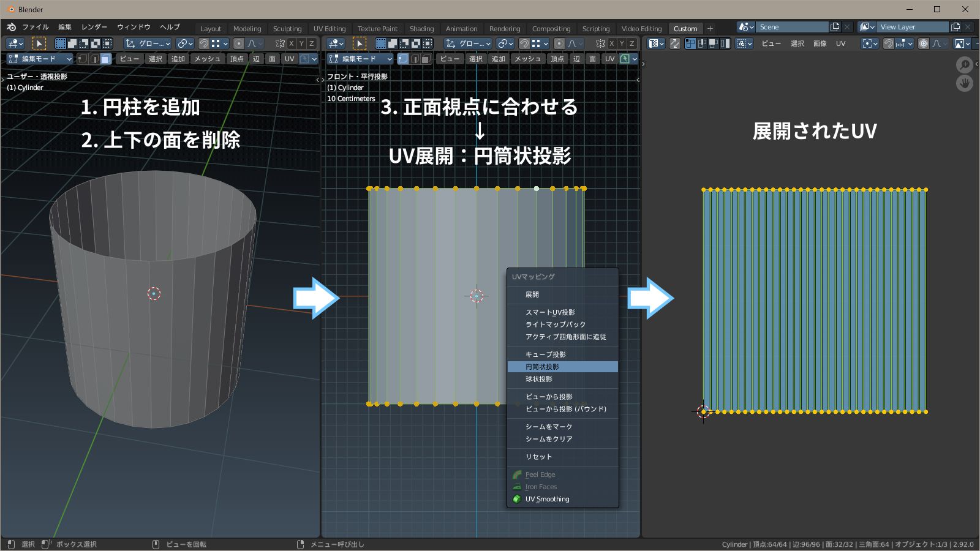This screenshot has width=980, height=551.
Task: Choose スマートUV投影 from the UVマッピング menu
Action: point(552,312)
